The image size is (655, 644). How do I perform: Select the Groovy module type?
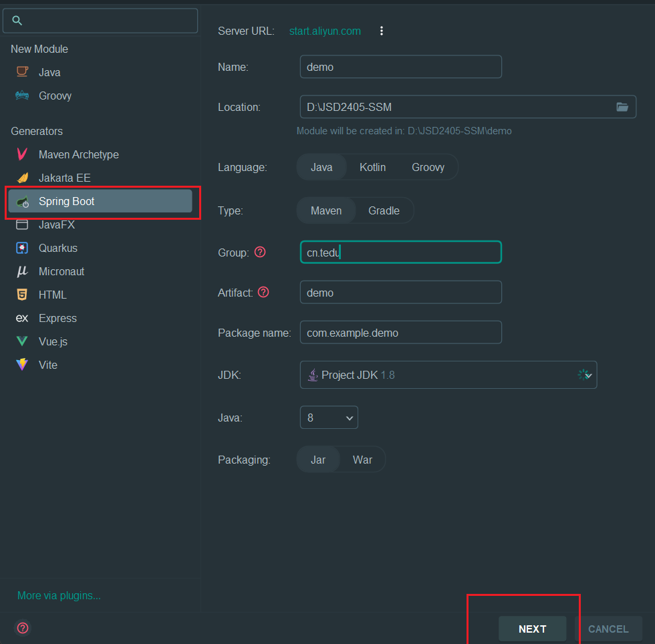pyautogui.click(x=100, y=96)
